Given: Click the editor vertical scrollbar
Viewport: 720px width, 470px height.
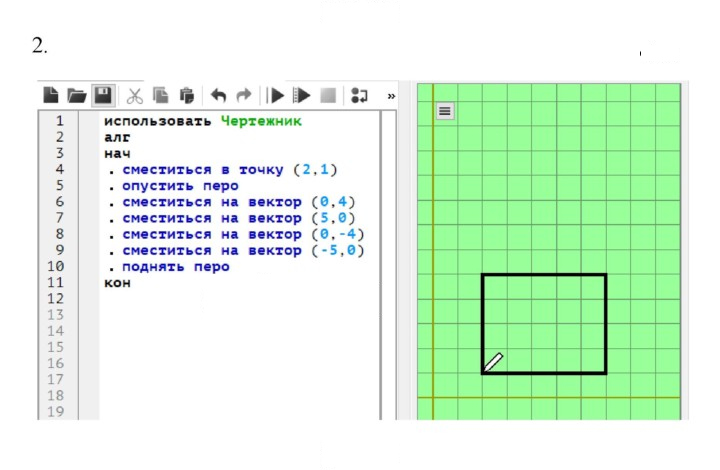Looking at the screenshot, I should point(388,264).
